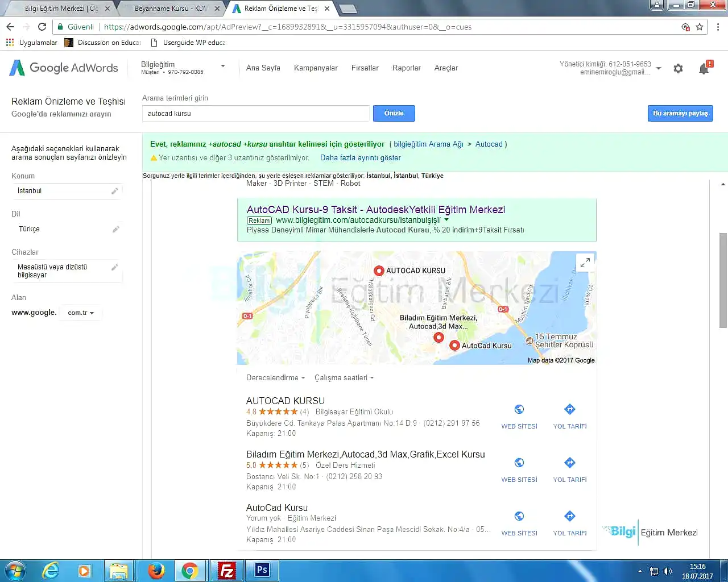Click Yol Tarifi icon for Biladım Eğitim Merkezi
Viewport: 728px width, 582px height.
(x=569, y=463)
